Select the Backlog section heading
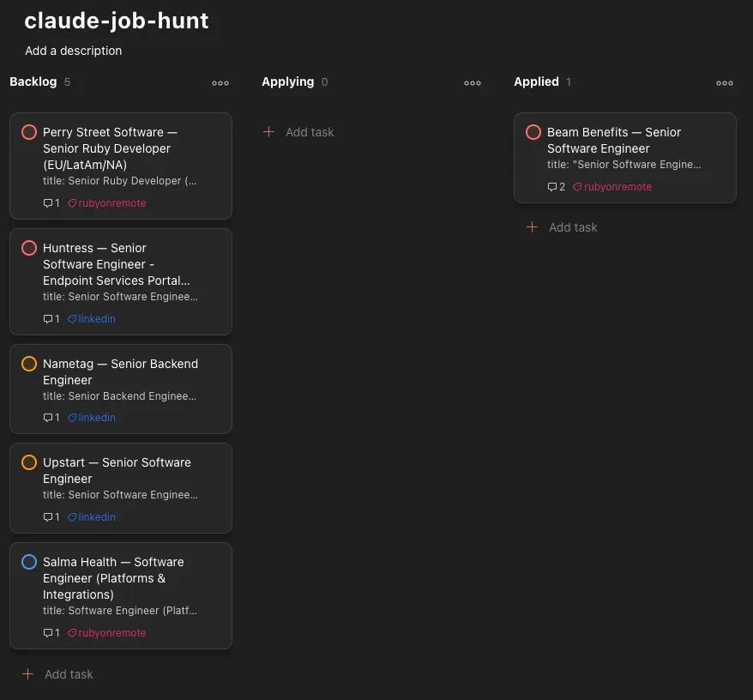Image resolution: width=753 pixels, height=700 pixels. click(x=33, y=81)
